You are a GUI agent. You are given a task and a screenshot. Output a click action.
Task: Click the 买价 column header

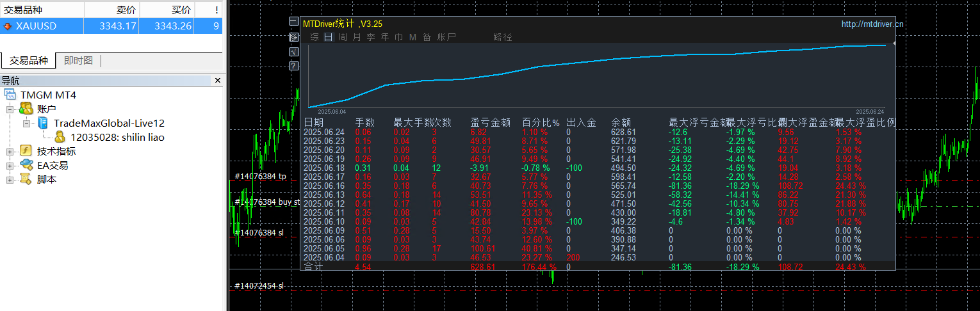tap(167, 10)
